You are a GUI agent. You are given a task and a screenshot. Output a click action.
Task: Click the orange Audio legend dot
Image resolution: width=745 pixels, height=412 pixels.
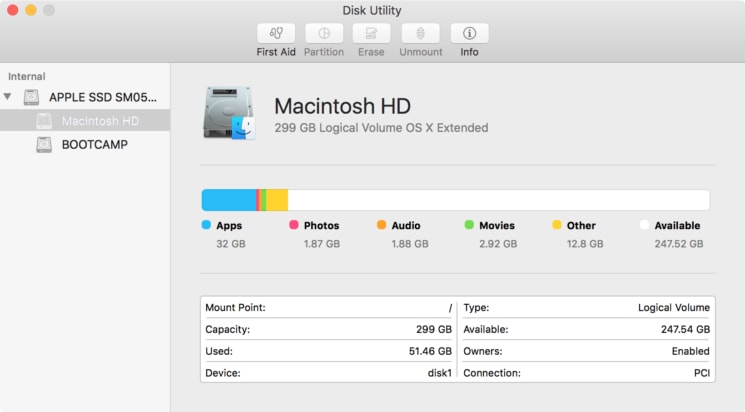point(382,226)
